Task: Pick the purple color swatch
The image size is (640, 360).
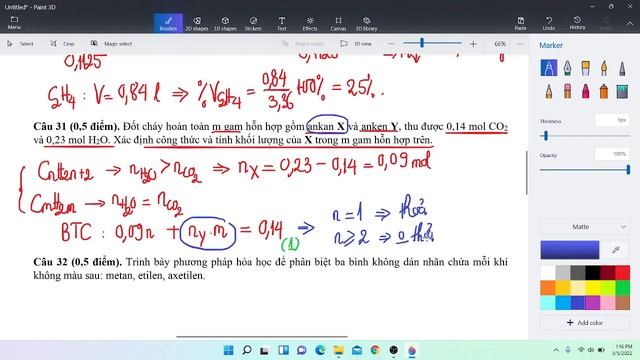Action: click(593, 302)
